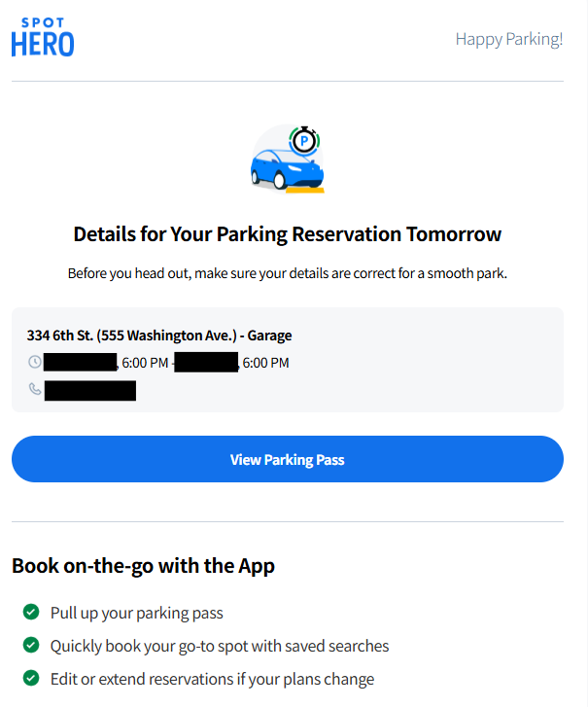This screenshot has height=707, width=588.
Task: Click the checkmark beside 'Edit or extend reservations'
Action: coord(31,678)
